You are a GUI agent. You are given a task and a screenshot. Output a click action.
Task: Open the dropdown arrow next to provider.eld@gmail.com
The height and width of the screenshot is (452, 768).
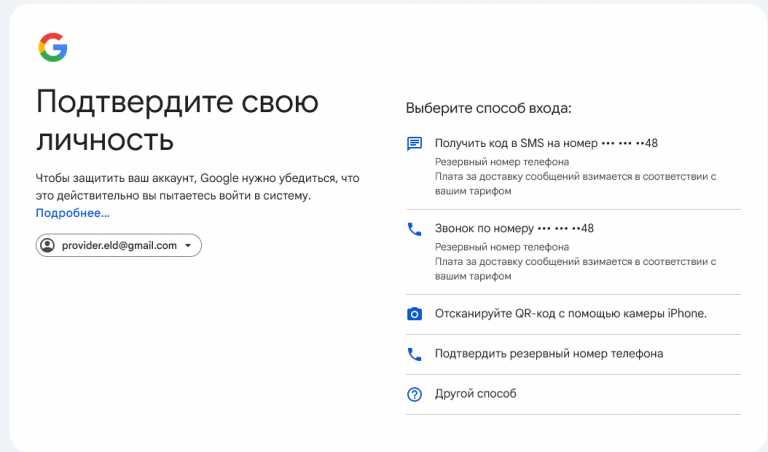188,246
